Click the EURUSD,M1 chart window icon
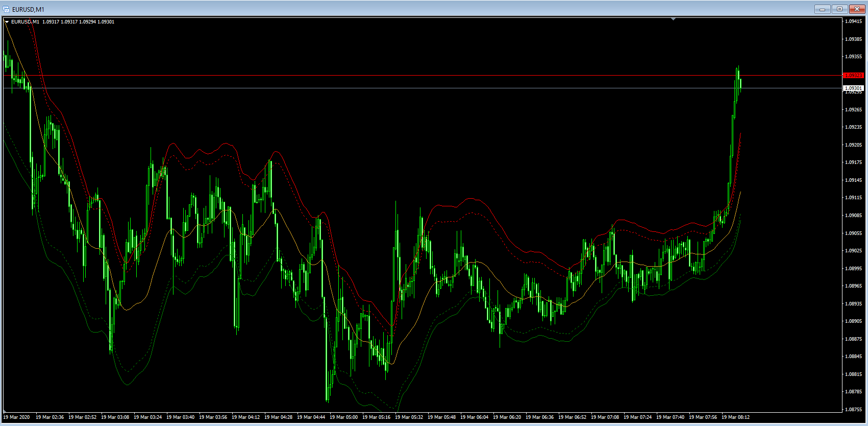868x426 pixels. (x=6, y=9)
